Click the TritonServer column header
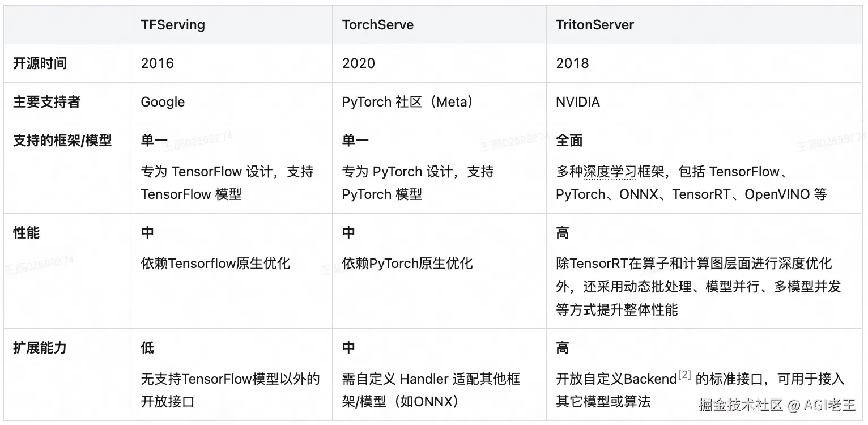Viewport: 868px width, 425px height. pos(594,25)
